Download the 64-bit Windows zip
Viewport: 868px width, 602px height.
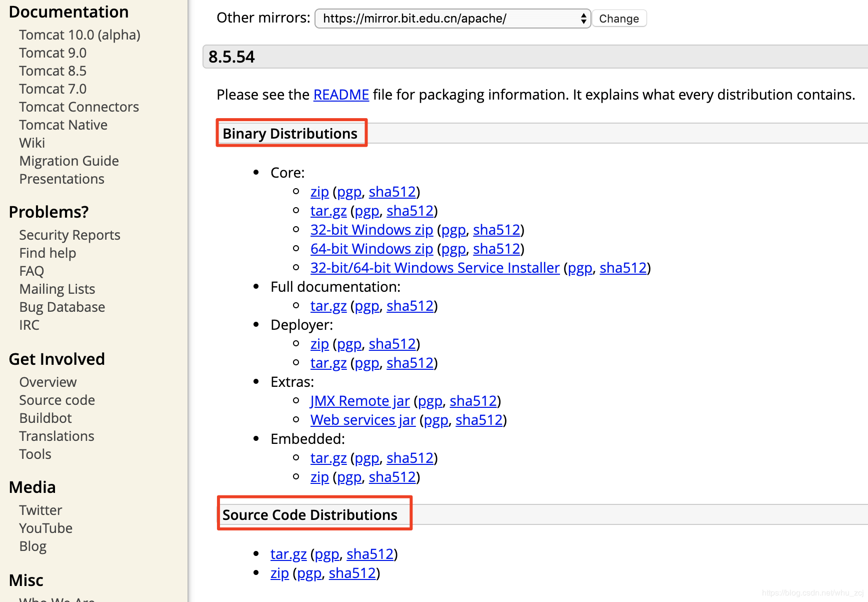371,249
